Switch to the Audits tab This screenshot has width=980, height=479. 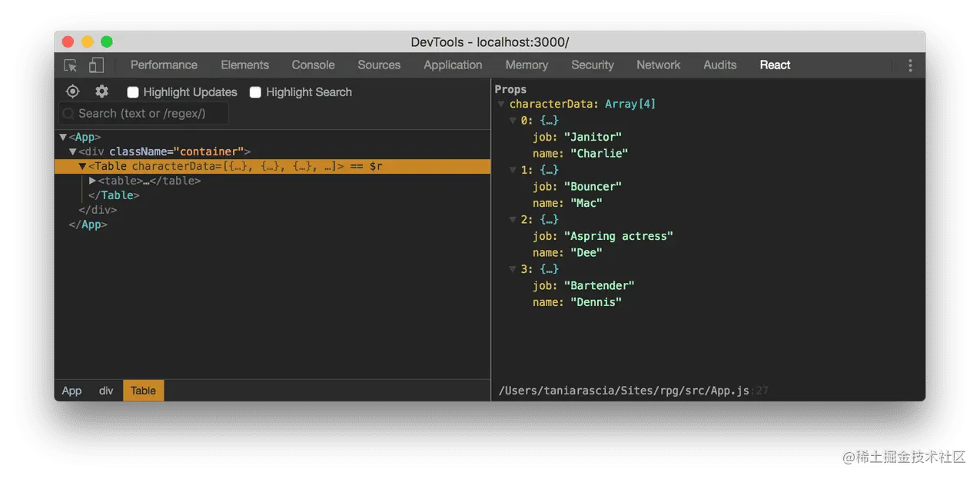719,65
